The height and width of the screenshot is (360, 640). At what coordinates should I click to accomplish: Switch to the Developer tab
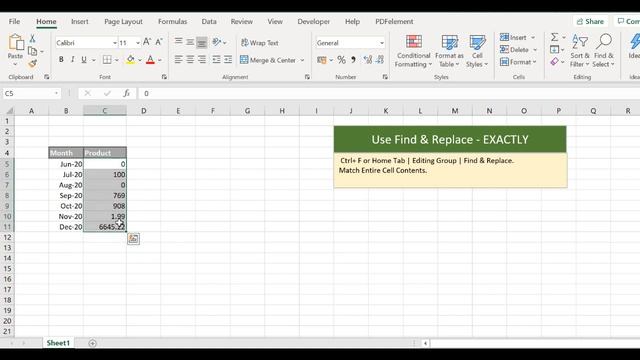click(x=313, y=22)
